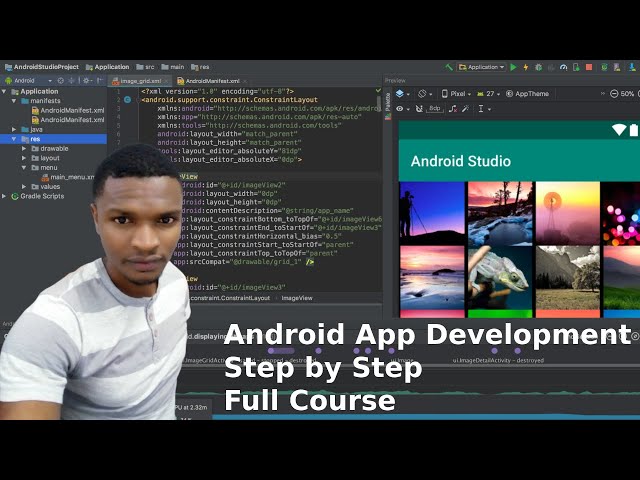Click res in the navigation bar

coord(200,67)
